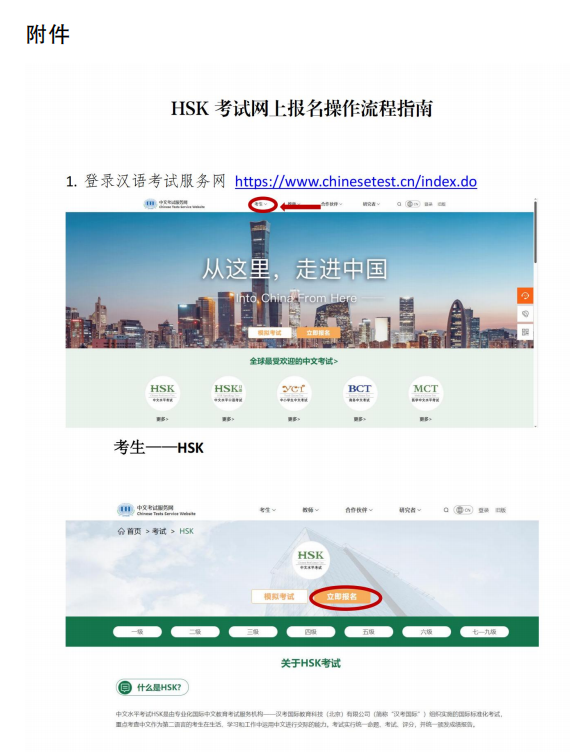
Task: Click the circled 考生 menu in top screenshot
Action: point(262,204)
